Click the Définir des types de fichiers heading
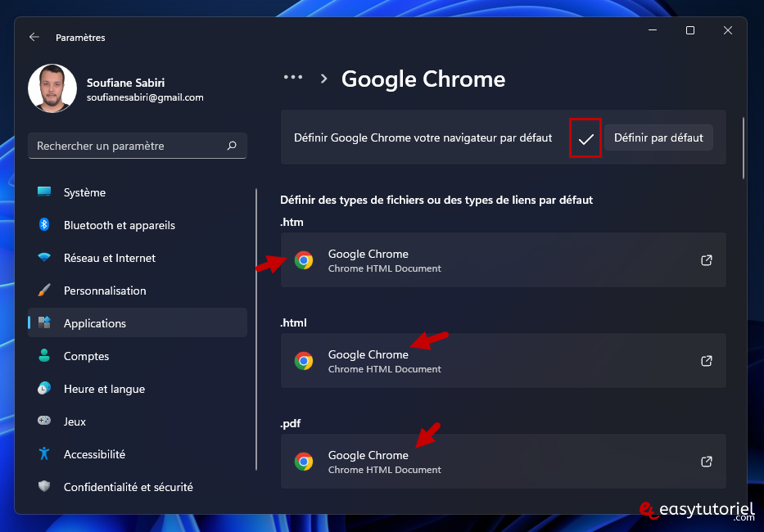 click(436, 200)
